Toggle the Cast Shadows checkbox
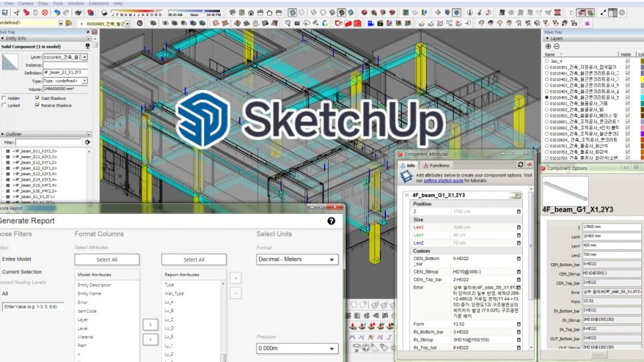Viewport: 644px width, 362px height. [x=37, y=98]
